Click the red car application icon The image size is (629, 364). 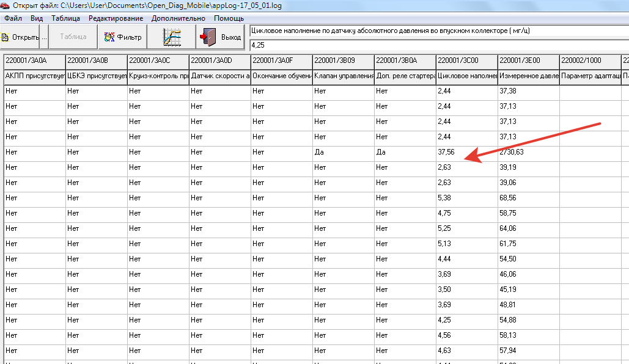6,5
